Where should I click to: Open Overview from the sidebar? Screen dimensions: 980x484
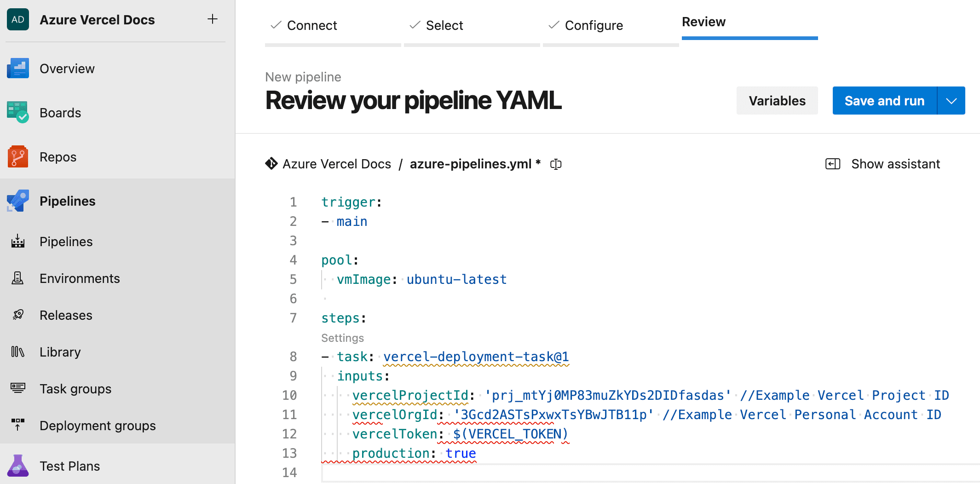point(67,68)
